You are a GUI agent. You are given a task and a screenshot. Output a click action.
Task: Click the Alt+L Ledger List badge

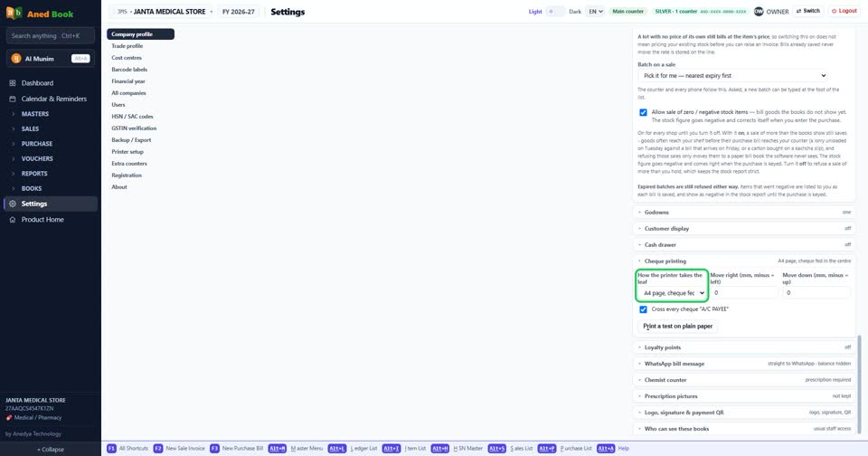(x=337, y=448)
